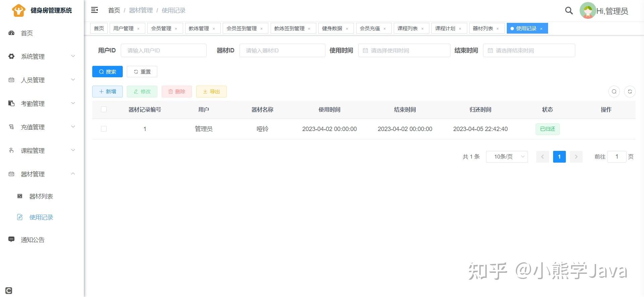
Task: Expand the 人员管理 menu chevron
Action: point(73,80)
